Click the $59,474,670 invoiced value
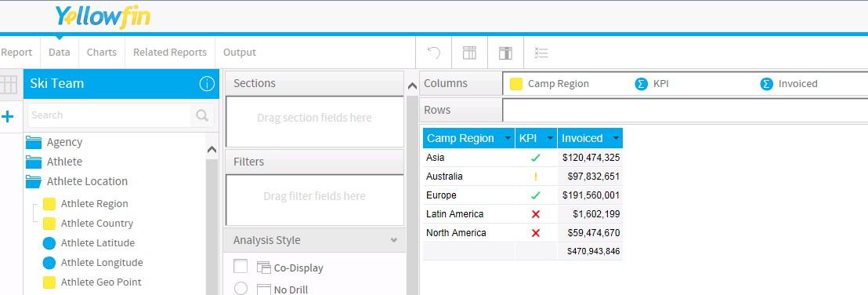868x295 pixels. tap(594, 233)
